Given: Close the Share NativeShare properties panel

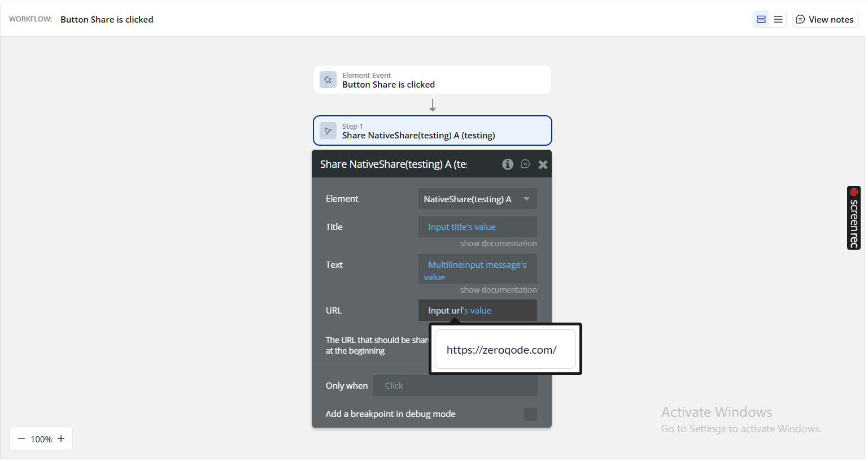Looking at the screenshot, I should (x=543, y=164).
